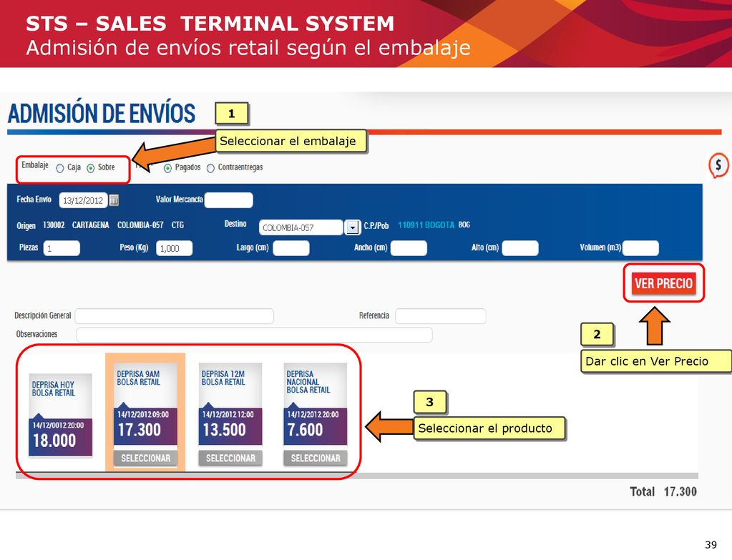Click the Largo (cm) input field
This screenshot has height=560, width=732.
click(x=291, y=247)
